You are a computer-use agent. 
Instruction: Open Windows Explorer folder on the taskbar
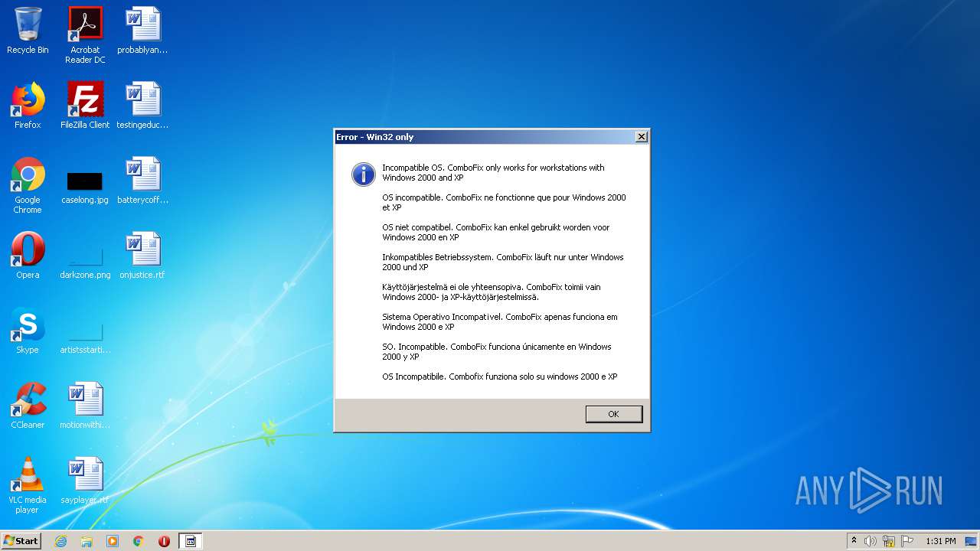pos(87,541)
